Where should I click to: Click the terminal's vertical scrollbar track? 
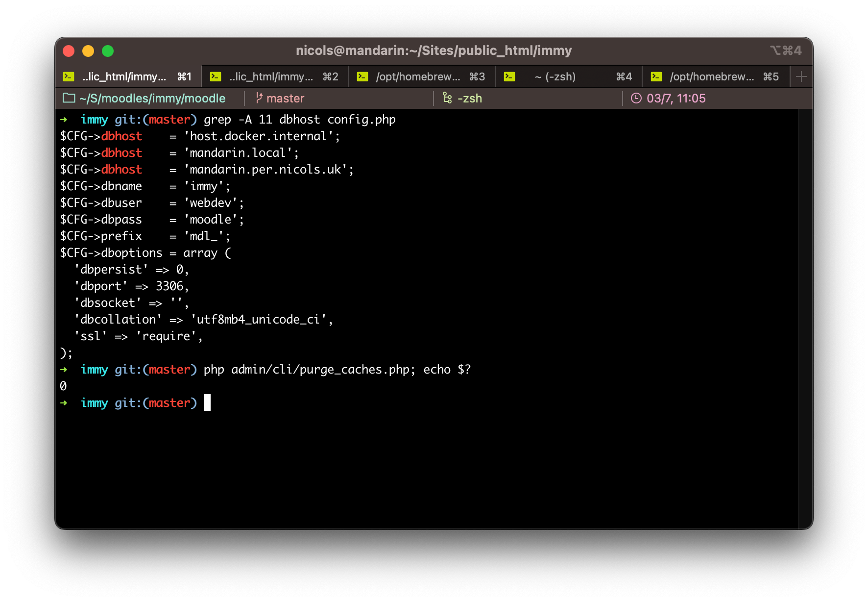(805, 319)
